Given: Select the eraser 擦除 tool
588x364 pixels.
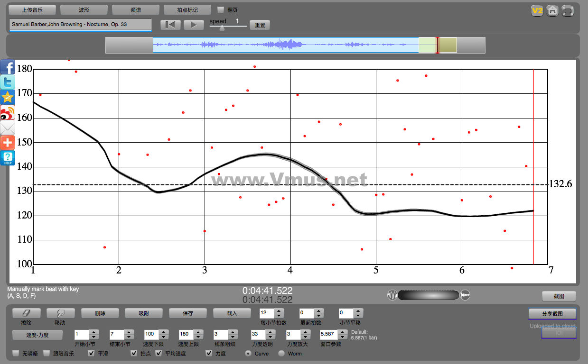Looking at the screenshot, I should point(26,313).
